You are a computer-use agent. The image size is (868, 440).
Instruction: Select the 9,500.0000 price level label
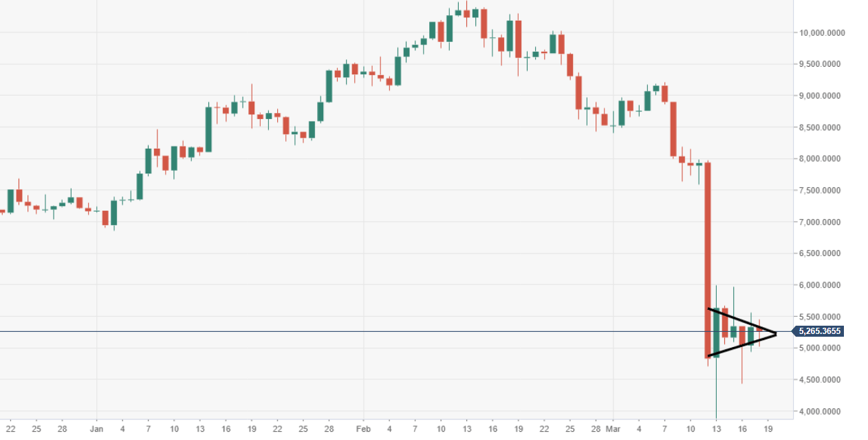(x=821, y=65)
